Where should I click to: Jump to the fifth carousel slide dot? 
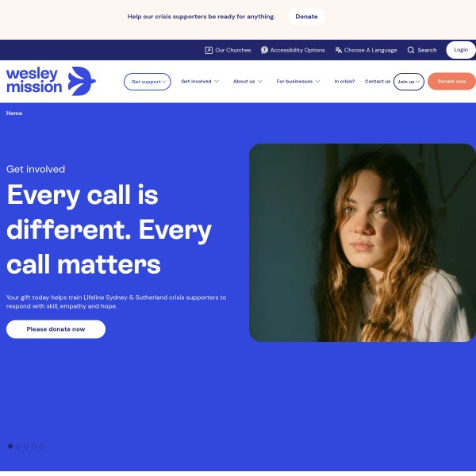point(42,446)
